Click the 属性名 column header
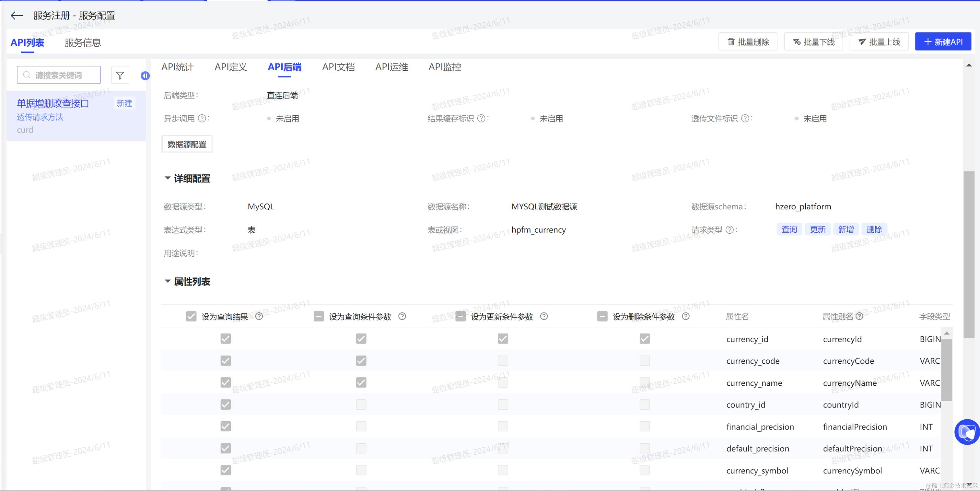Image resolution: width=980 pixels, height=491 pixels. pos(737,316)
